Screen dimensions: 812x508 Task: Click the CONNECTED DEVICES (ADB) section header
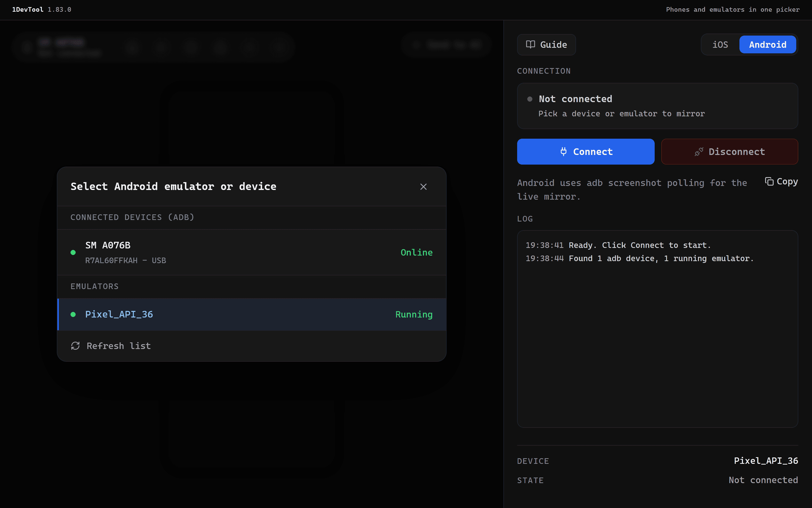(132, 217)
